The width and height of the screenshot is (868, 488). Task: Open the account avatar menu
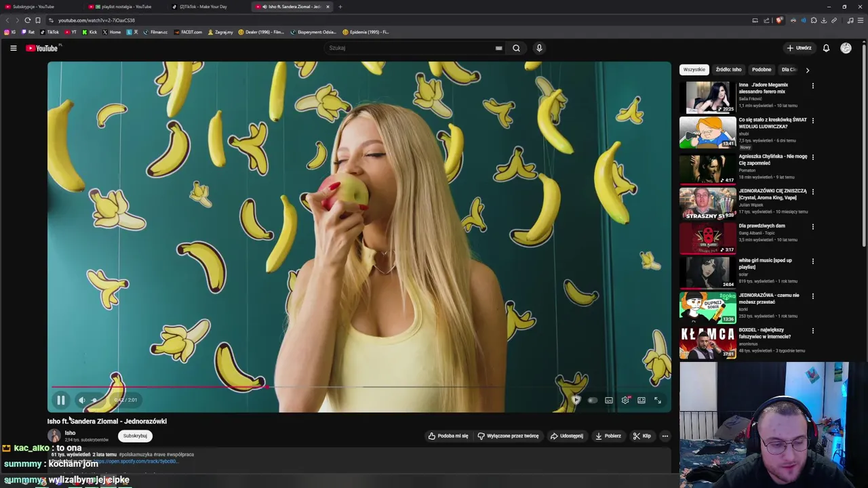click(846, 48)
